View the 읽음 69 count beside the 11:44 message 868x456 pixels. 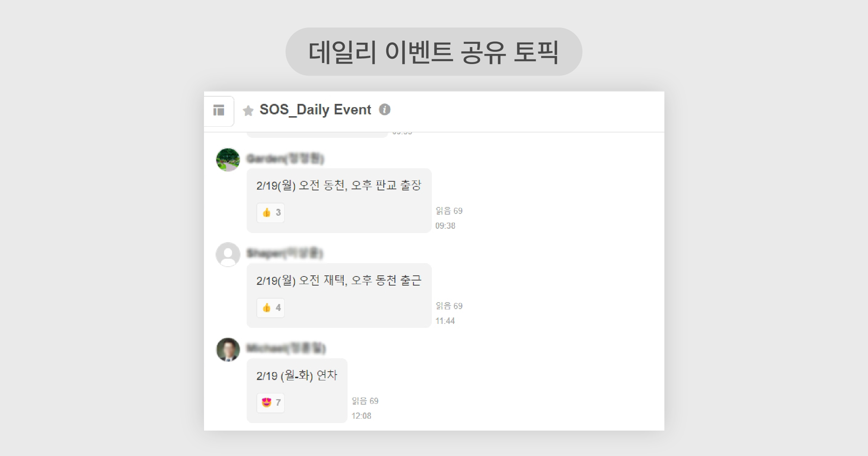tap(449, 306)
